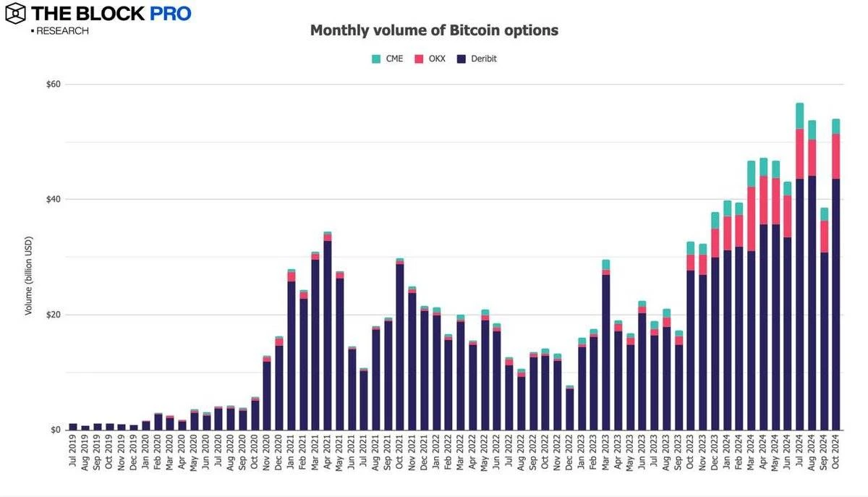
Task: Click The Block Pro cube logo icon
Action: [15, 12]
